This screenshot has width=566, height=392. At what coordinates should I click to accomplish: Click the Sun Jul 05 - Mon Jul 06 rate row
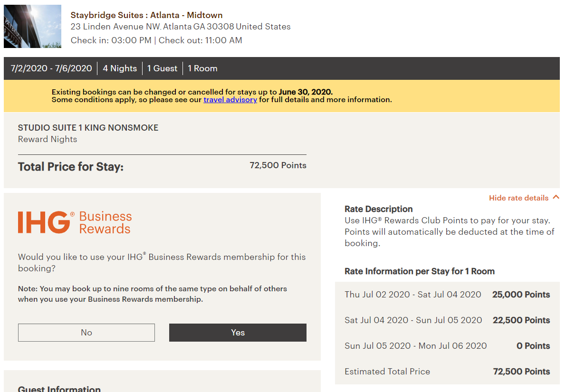[x=447, y=346]
